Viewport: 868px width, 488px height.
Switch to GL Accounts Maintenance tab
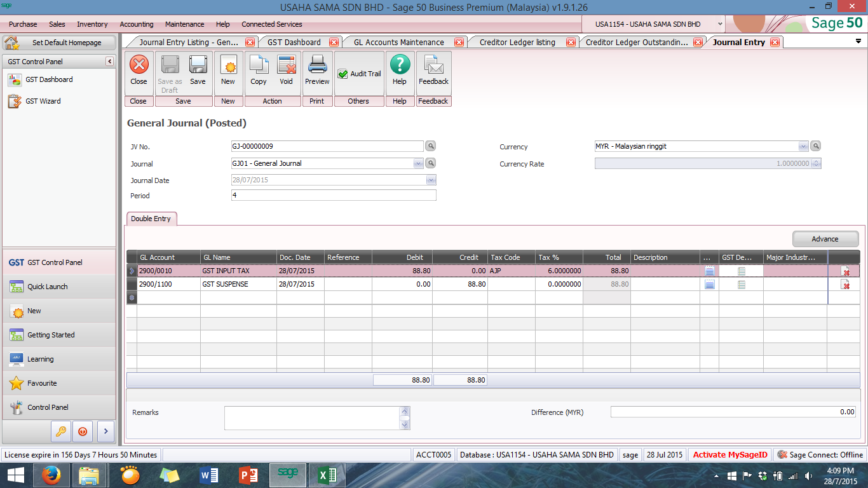[399, 43]
